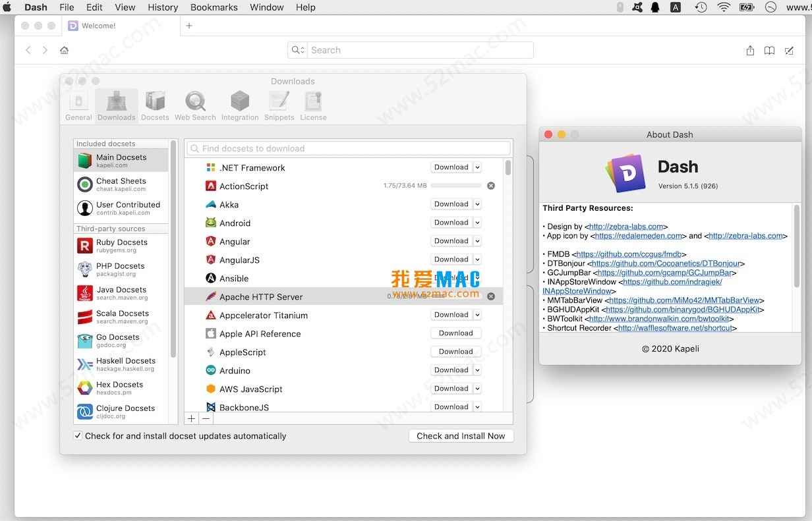Screen dimensions: 812x521
Task: Download the AppleScript docset
Action: point(456,352)
